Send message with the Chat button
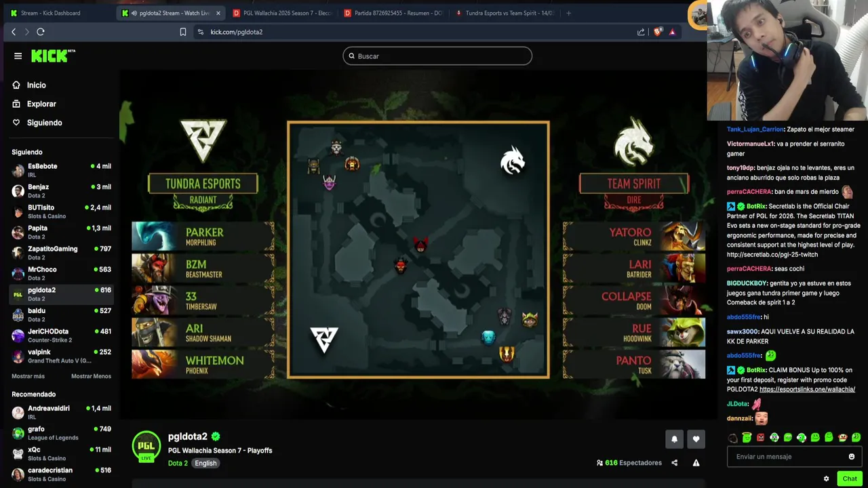The height and width of the screenshot is (488, 868). tap(850, 479)
